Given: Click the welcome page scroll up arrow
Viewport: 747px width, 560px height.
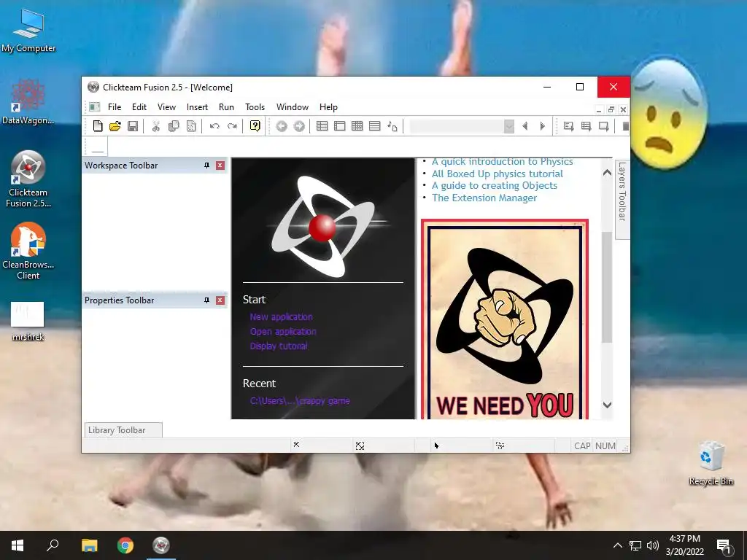Looking at the screenshot, I should 607,173.
